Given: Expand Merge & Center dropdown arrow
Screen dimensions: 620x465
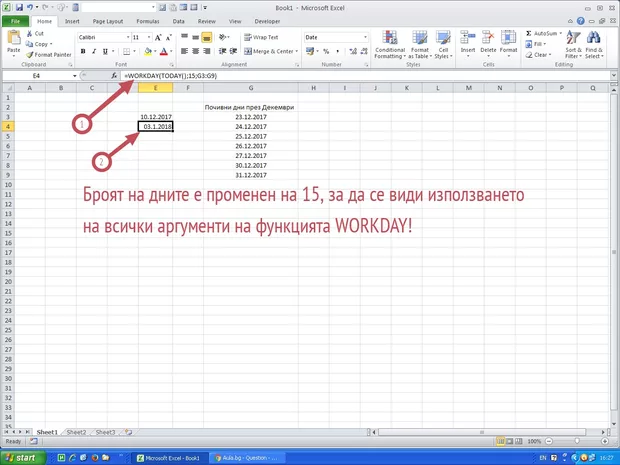Looking at the screenshot, I should [297, 51].
